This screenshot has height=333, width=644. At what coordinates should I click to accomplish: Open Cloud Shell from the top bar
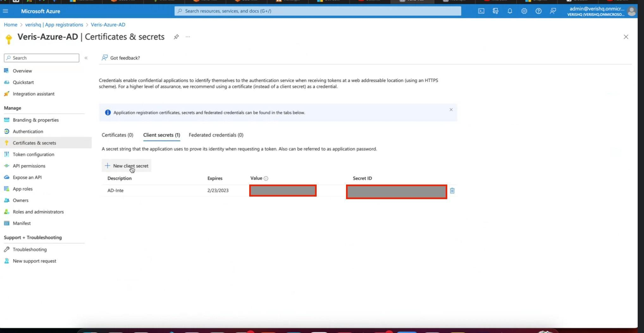pos(481,11)
